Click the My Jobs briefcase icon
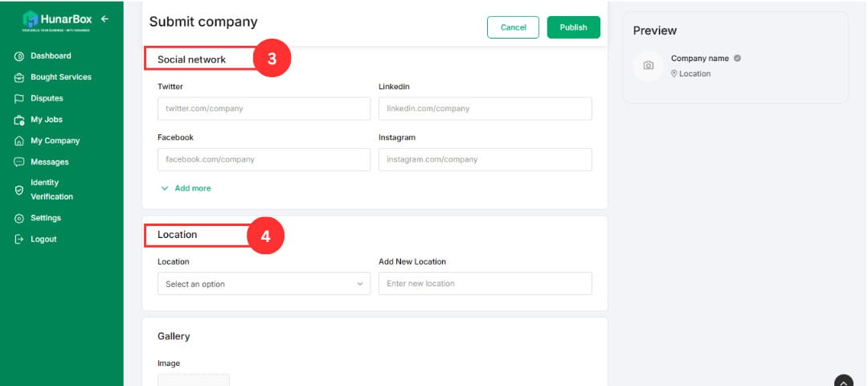Viewport: 868px width, 386px height. (18, 120)
